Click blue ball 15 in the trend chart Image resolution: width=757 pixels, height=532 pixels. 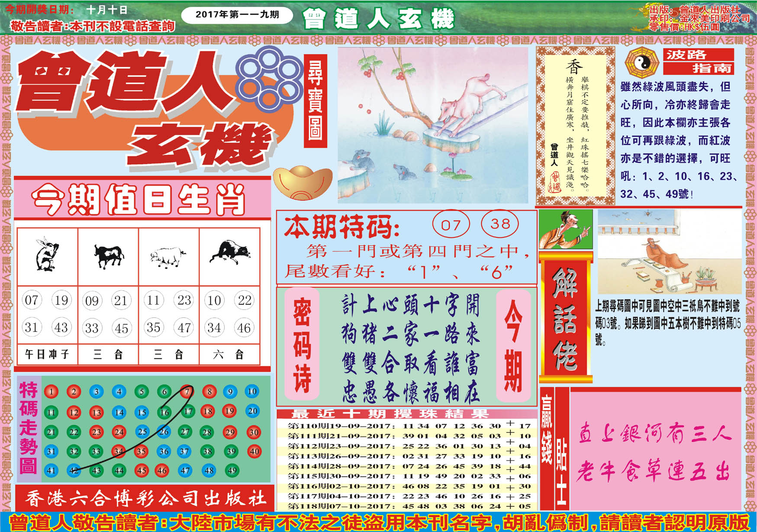point(142,413)
